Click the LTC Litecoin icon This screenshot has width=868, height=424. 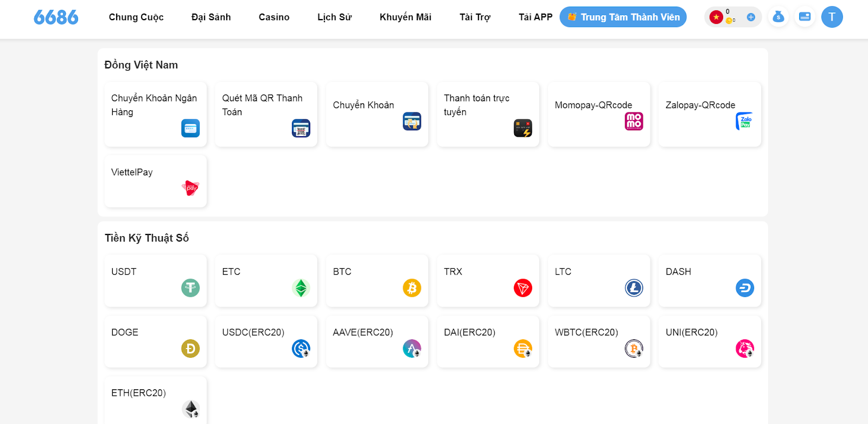click(634, 288)
